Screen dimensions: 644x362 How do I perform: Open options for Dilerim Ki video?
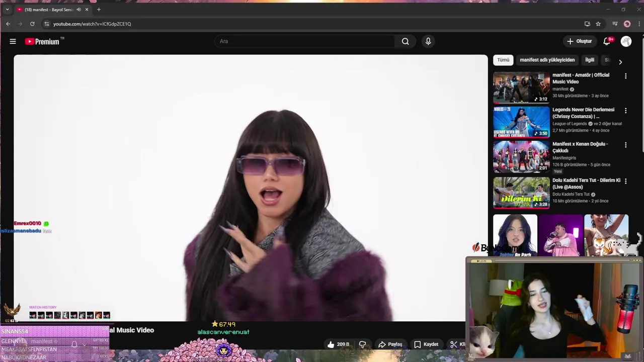[x=626, y=181]
